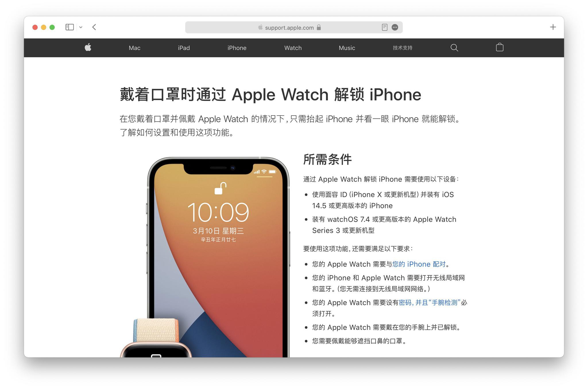Click the Apple logo icon in navbar

point(87,47)
